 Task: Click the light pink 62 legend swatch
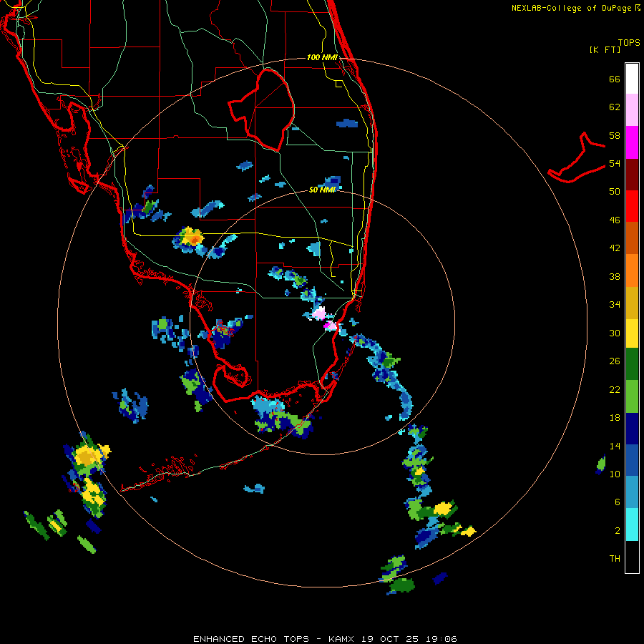(x=632, y=109)
